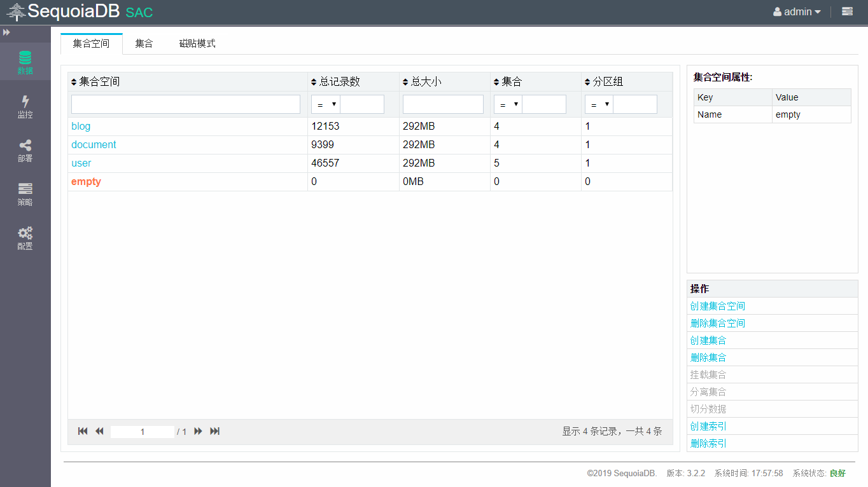Click 创建索引 operation link
868x487 pixels.
pos(708,426)
